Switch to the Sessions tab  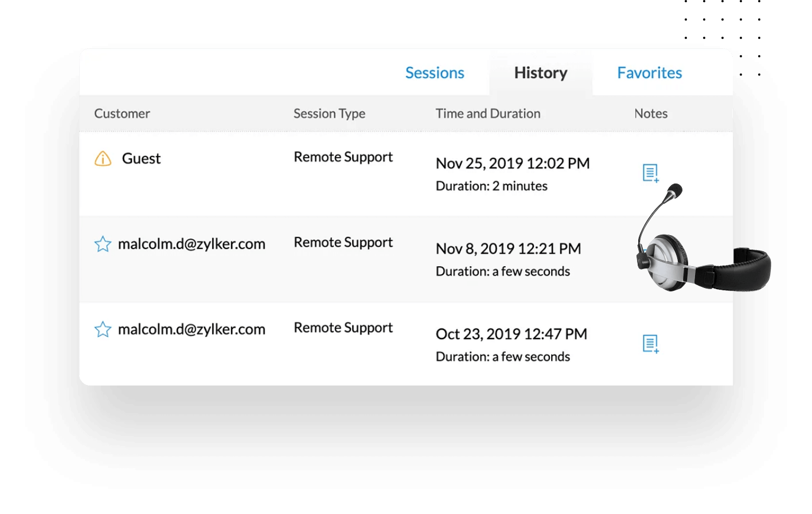[435, 73]
